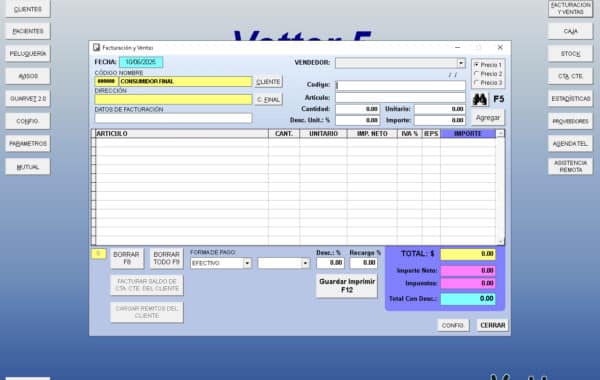The width and height of the screenshot is (600, 380).
Task: Click the IVA % column header
Action: coord(409,134)
